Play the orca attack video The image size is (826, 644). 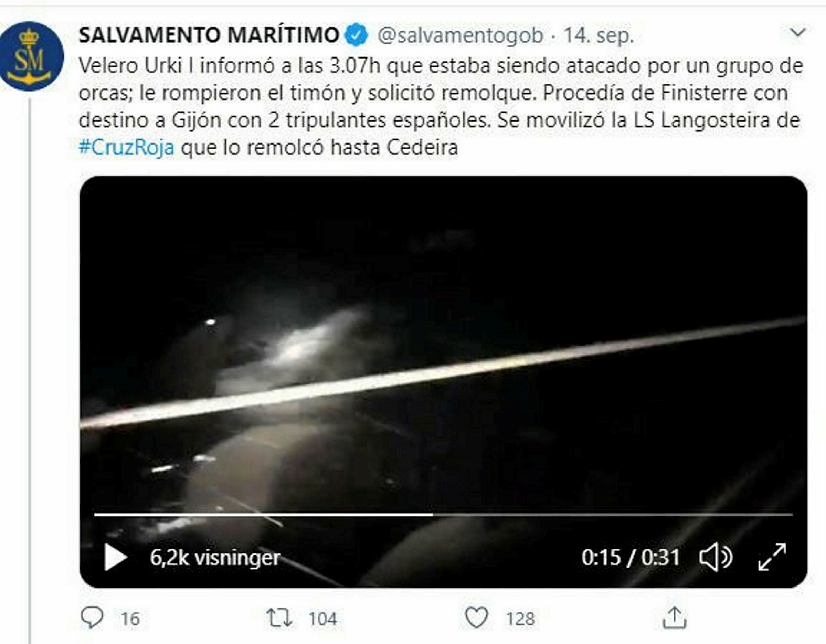click(x=115, y=557)
